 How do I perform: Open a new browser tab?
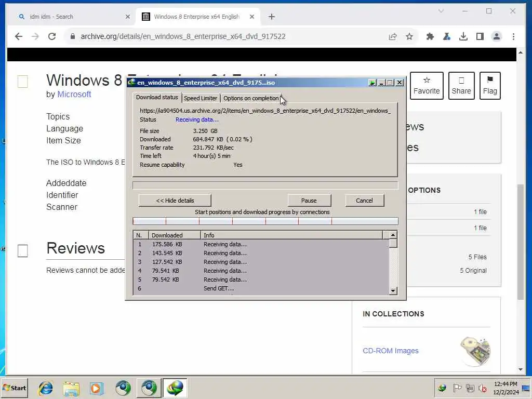(271, 17)
